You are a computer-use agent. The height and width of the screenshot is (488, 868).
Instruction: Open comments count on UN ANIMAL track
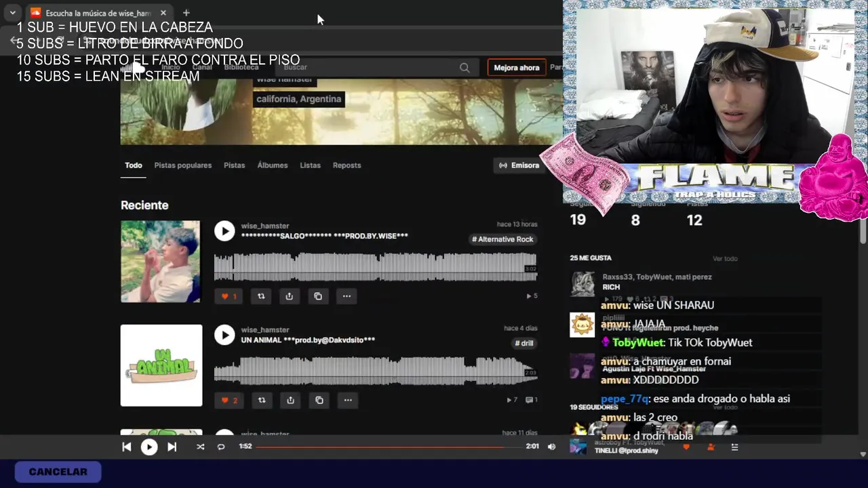pyautogui.click(x=532, y=400)
